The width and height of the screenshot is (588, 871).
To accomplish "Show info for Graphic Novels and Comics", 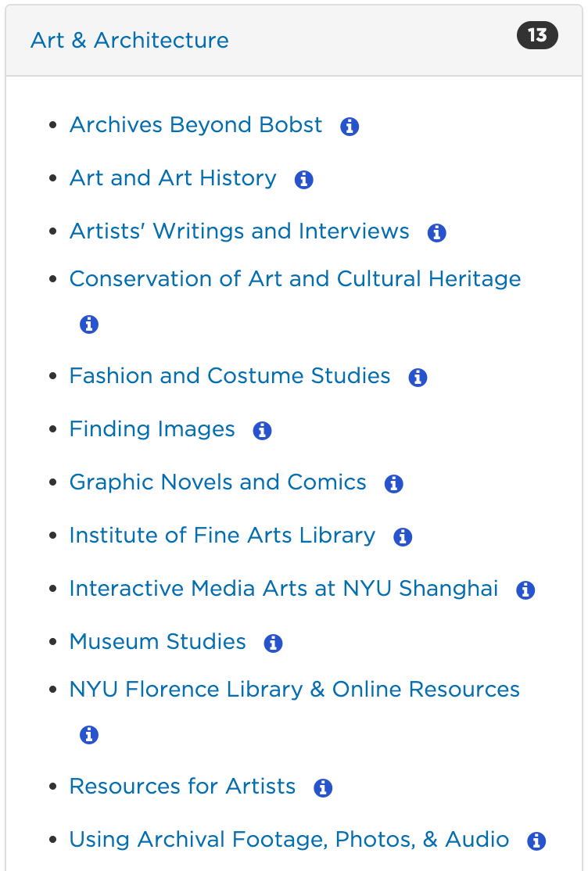I will click(x=393, y=484).
